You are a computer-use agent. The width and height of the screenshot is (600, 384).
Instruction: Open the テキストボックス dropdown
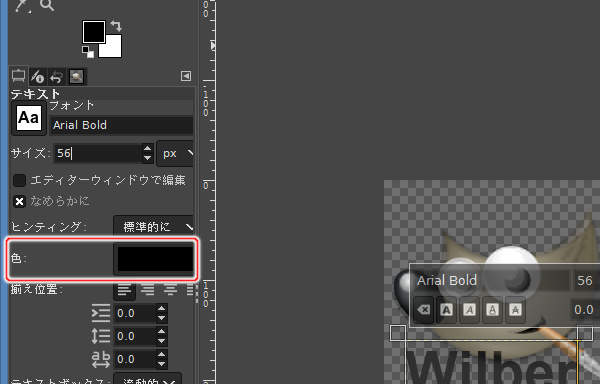coord(147,381)
